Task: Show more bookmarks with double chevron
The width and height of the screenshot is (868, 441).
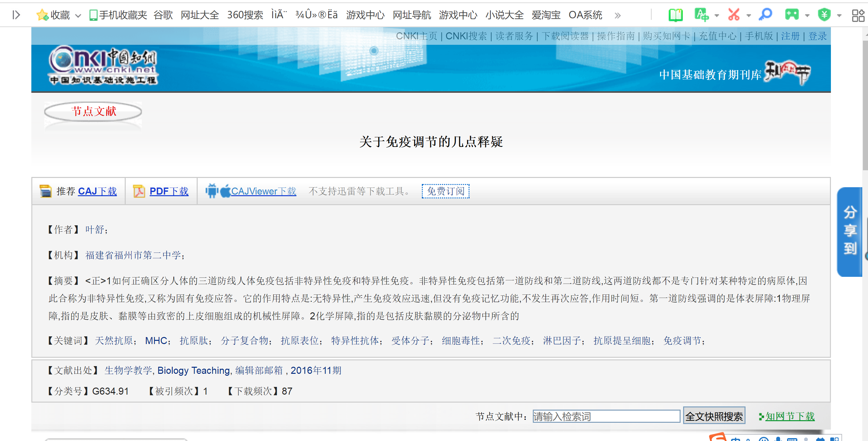Action: point(617,15)
